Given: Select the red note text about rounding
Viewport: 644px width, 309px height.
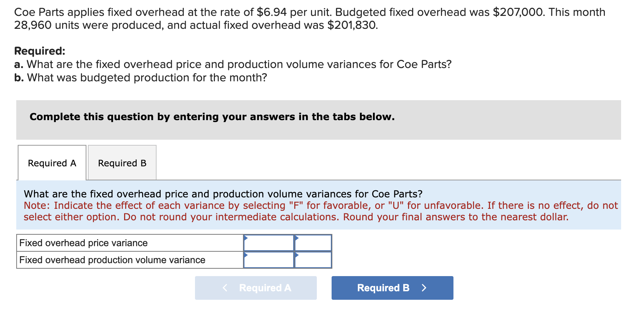Looking at the screenshot, I should [x=321, y=211].
